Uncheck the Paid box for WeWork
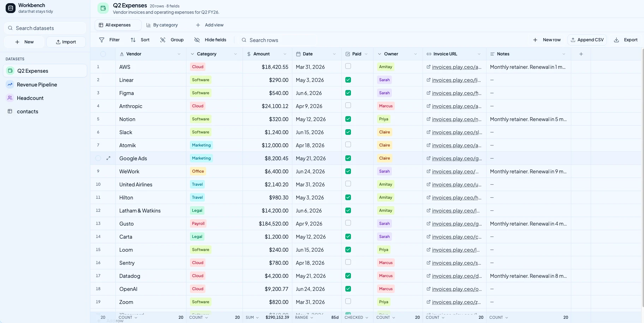644x323 pixels. (348, 171)
